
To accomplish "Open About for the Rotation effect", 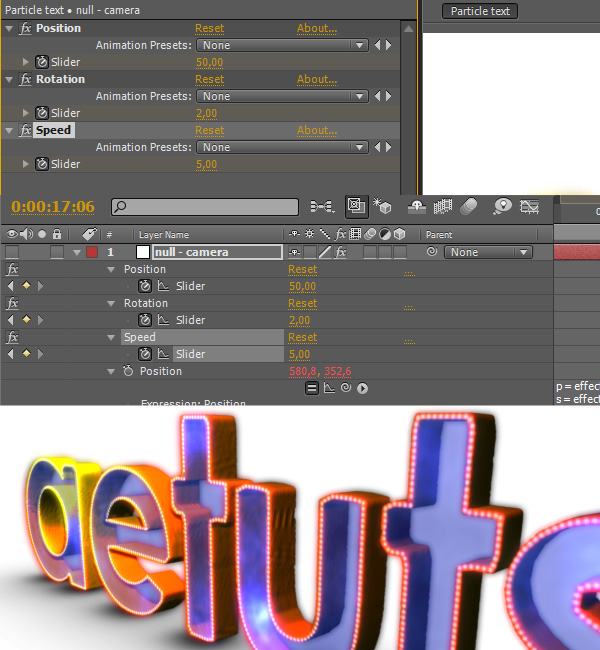I will [x=317, y=79].
